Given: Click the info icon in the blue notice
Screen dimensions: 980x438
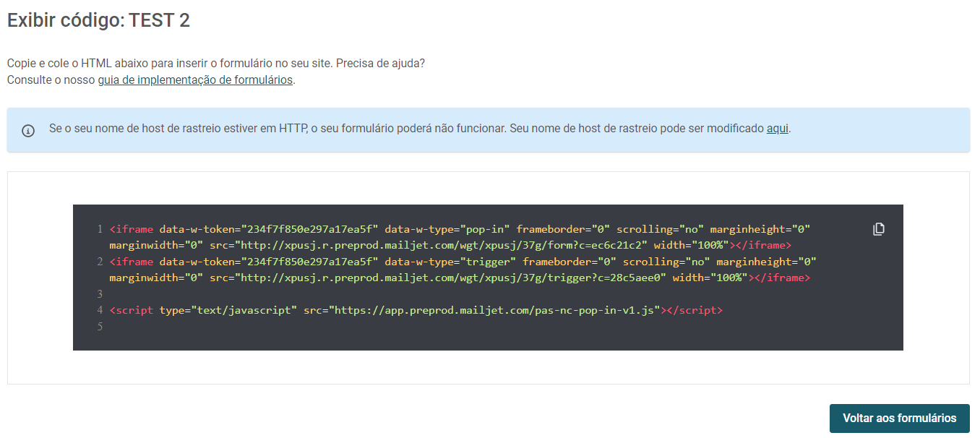Looking at the screenshot, I should [28, 131].
